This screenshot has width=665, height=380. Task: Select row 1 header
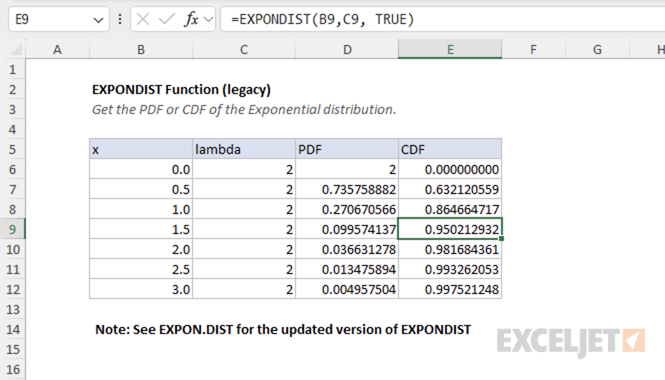click(x=13, y=69)
